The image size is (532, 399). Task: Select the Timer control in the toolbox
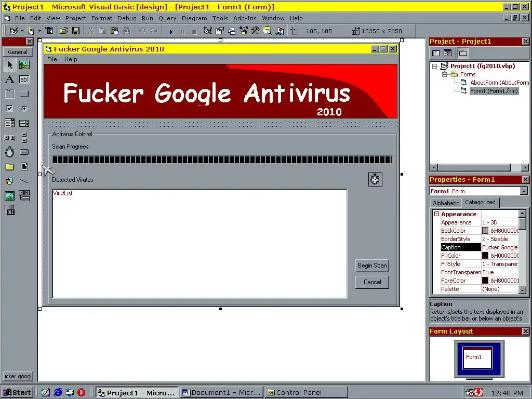pos(10,152)
